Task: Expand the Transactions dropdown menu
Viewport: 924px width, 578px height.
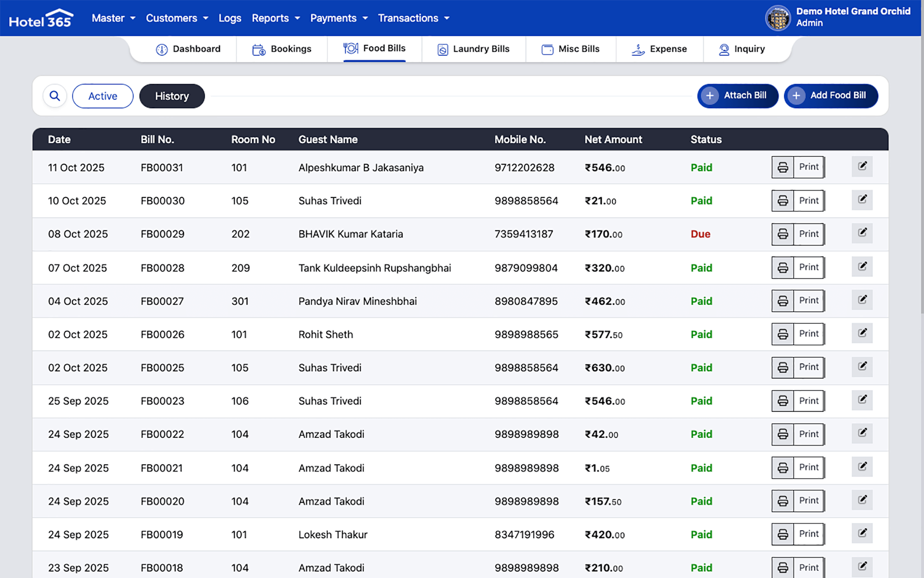Action: click(413, 18)
